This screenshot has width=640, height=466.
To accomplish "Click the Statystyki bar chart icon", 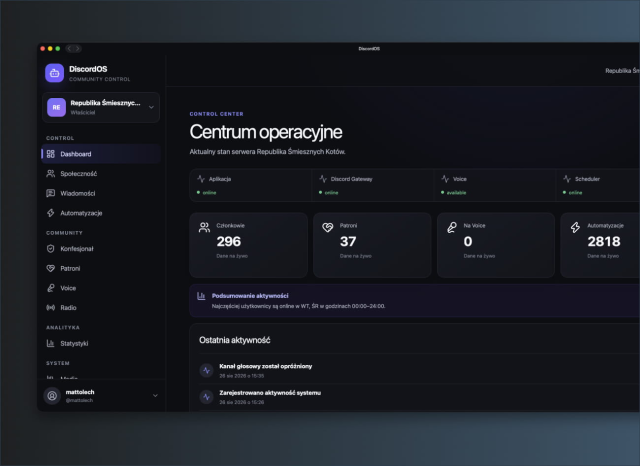I will coord(51,343).
